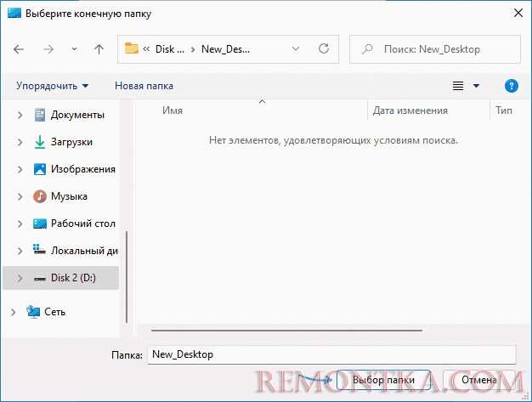The width and height of the screenshot is (532, 402).
Task: Expand the Музыка tree node
Action: click(20, 196)
